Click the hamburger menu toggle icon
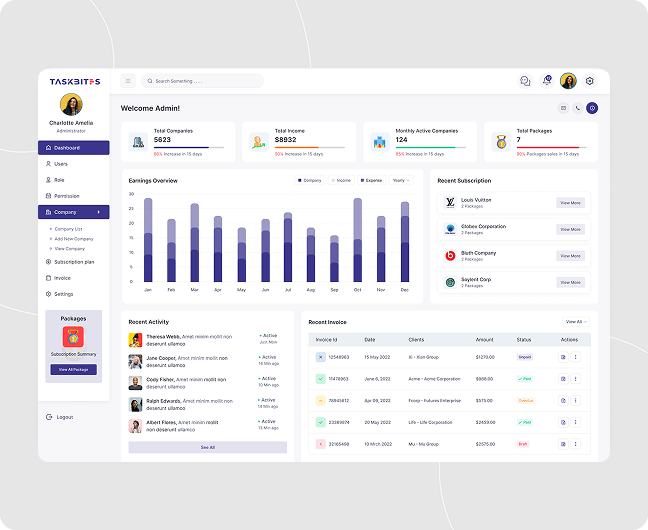Viewport: 648px width, 530px height. 128,81
